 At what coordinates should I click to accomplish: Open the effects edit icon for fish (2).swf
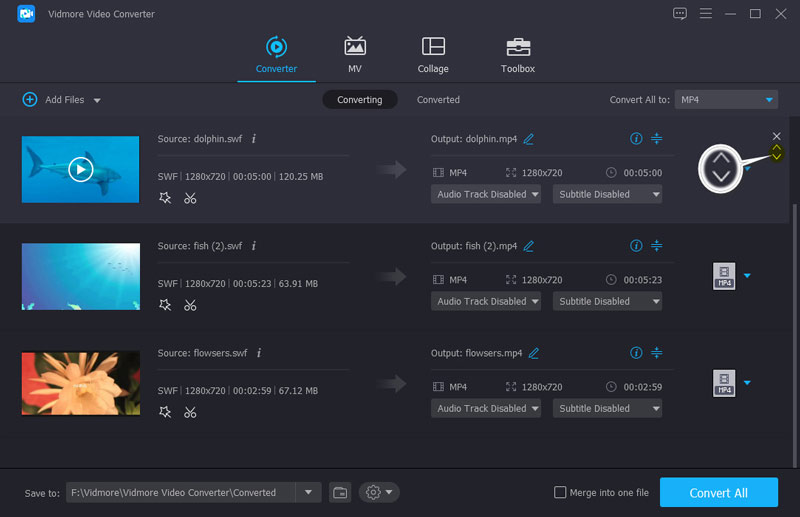coord(165,305)
